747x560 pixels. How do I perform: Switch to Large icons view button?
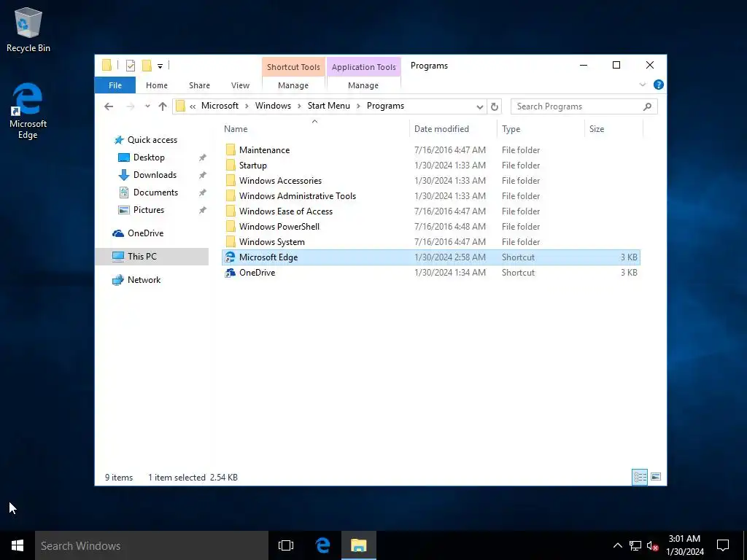click(x=656, y=477)
